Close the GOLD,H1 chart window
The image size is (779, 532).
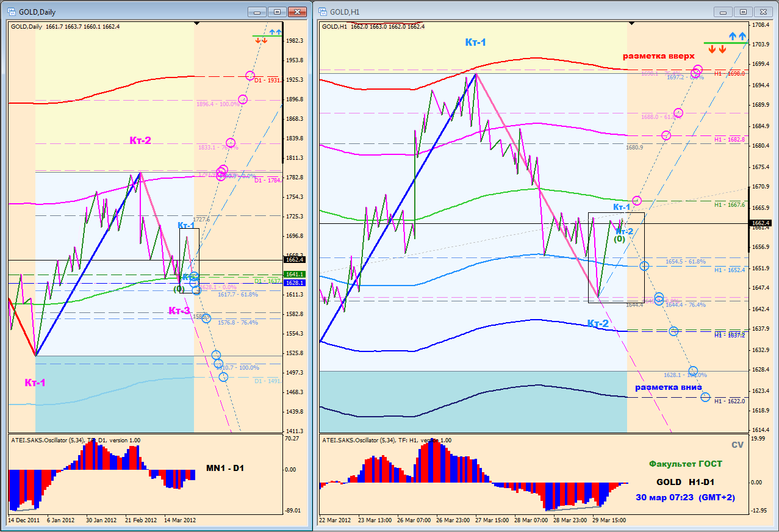pyautogui.click(x=763, y=11)
